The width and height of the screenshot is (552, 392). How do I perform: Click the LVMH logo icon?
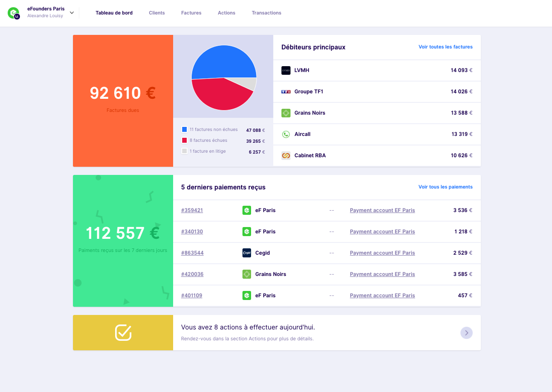(286, 70)
